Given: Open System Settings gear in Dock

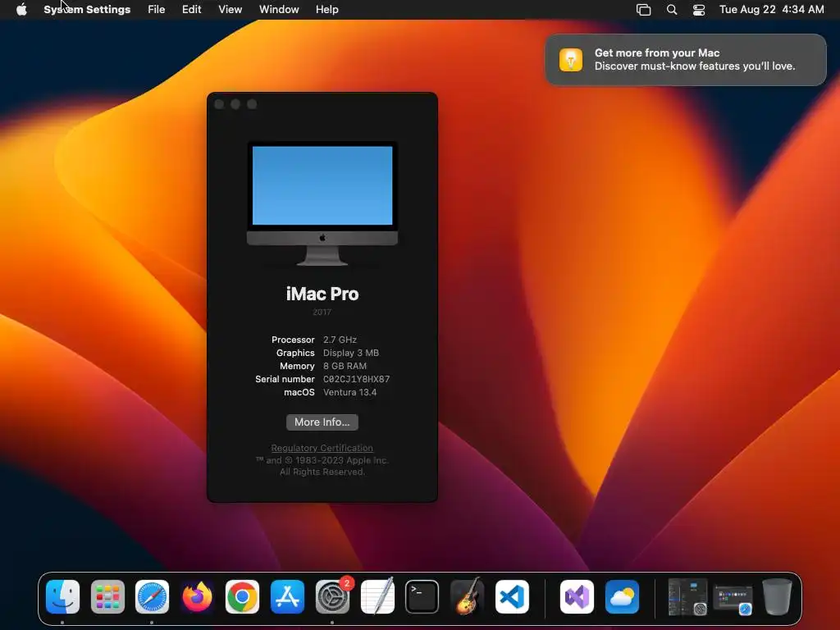Looking at the screenshot, I should (332, 597).
